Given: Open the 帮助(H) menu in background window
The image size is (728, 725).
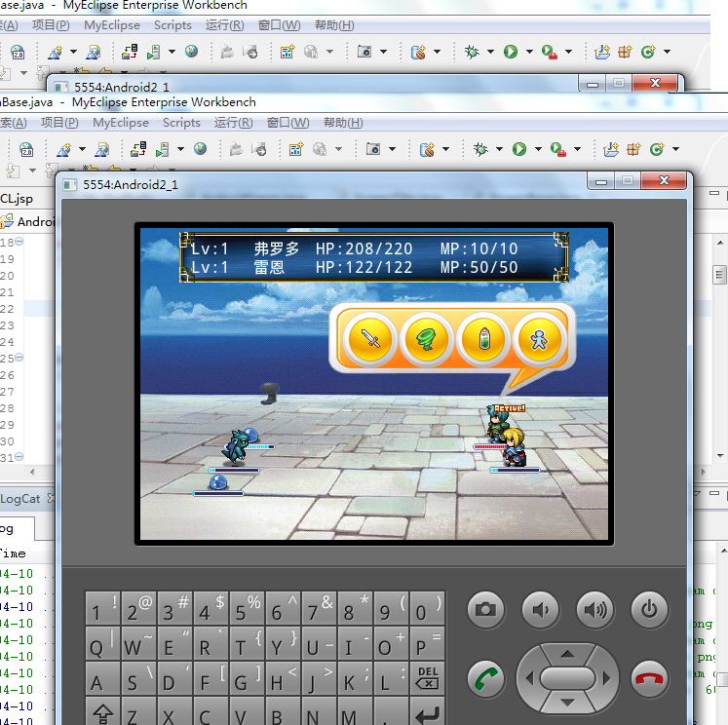Looking at the screenshot, I should (334, 25).
